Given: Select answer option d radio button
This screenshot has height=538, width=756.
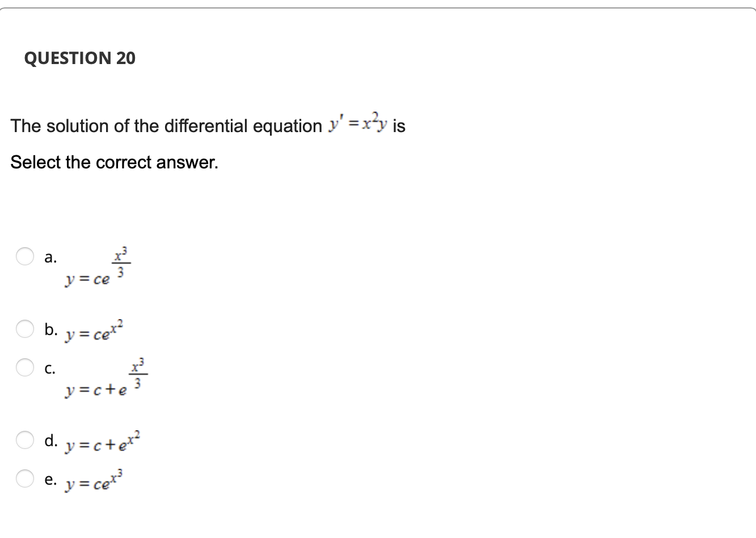Looking at the screenshot, I should point(25,441).
